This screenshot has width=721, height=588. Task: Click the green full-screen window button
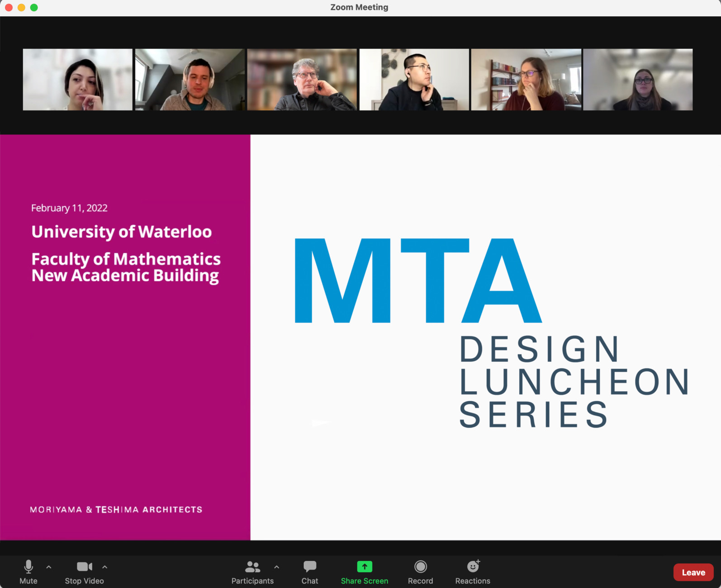[x=34, y=7]
